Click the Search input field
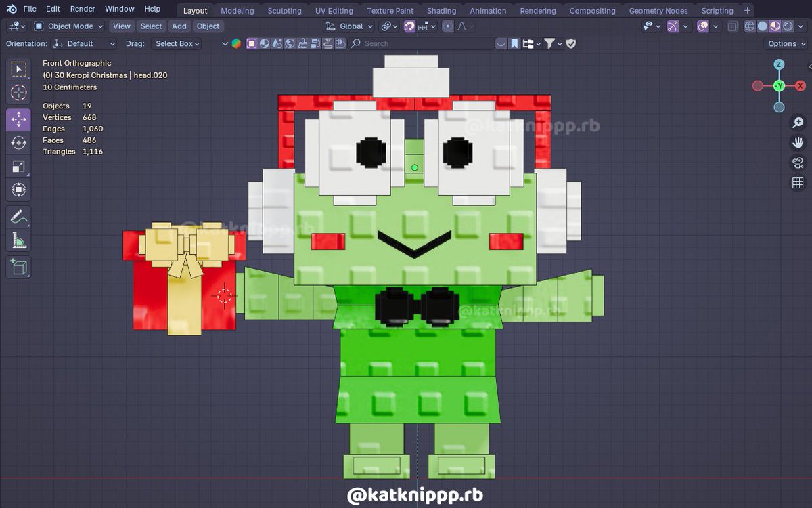The image size is (812, 508). (x=422, y=43)
